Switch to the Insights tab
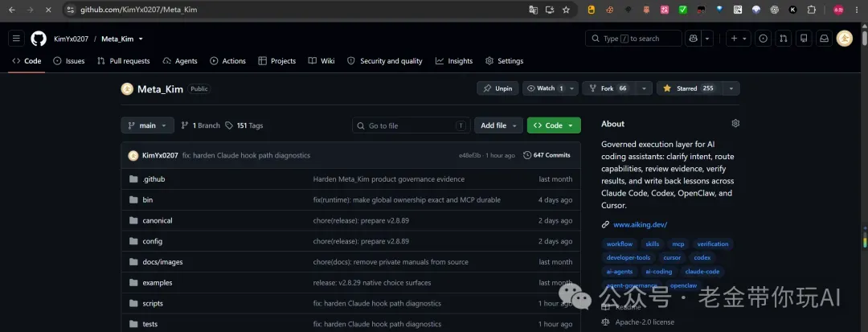The height and width of the screenshot is (332, 868). [x=454, y=61]
